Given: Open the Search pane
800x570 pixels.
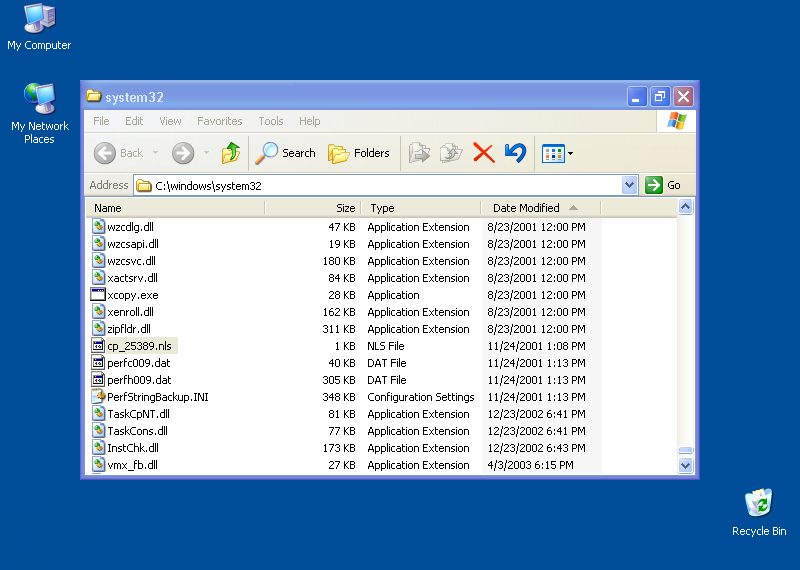Looking at the screenshot, I should (285, 153).
